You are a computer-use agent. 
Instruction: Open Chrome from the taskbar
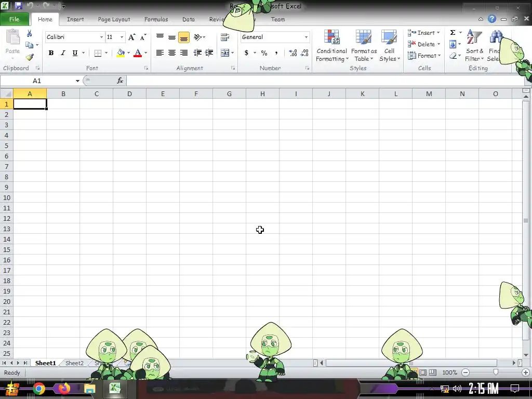(38, 389)
